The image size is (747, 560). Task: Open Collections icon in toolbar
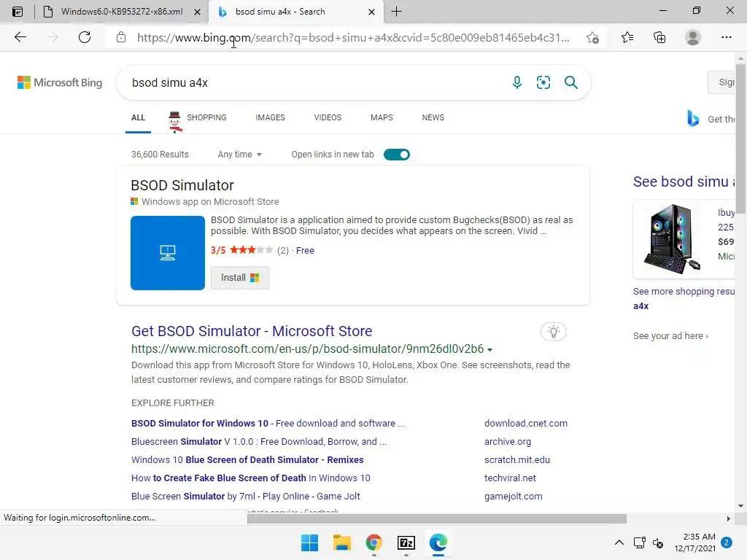point(659,37)
